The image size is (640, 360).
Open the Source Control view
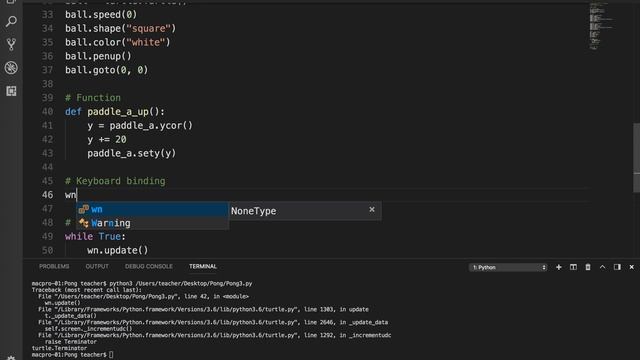11,44
